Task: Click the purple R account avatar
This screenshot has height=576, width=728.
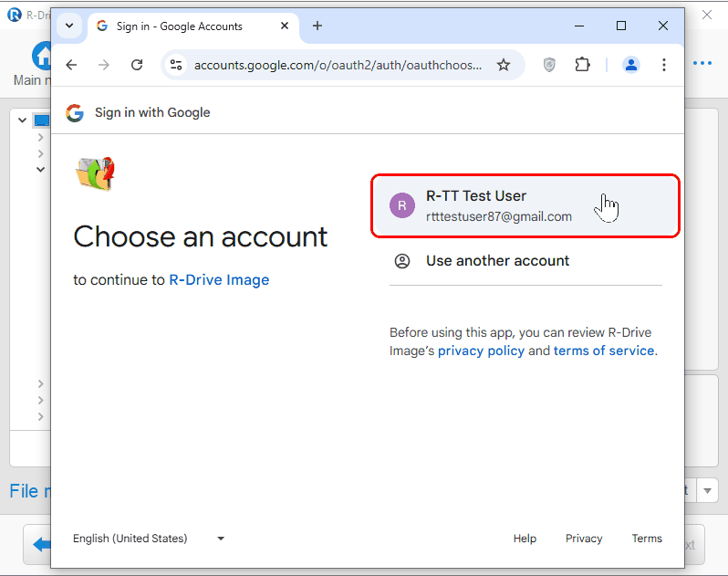Action: click(x=402, y=205)
